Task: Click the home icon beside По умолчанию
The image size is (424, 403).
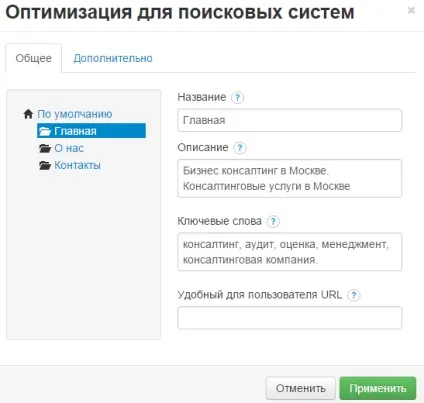Action: [28, 114]
